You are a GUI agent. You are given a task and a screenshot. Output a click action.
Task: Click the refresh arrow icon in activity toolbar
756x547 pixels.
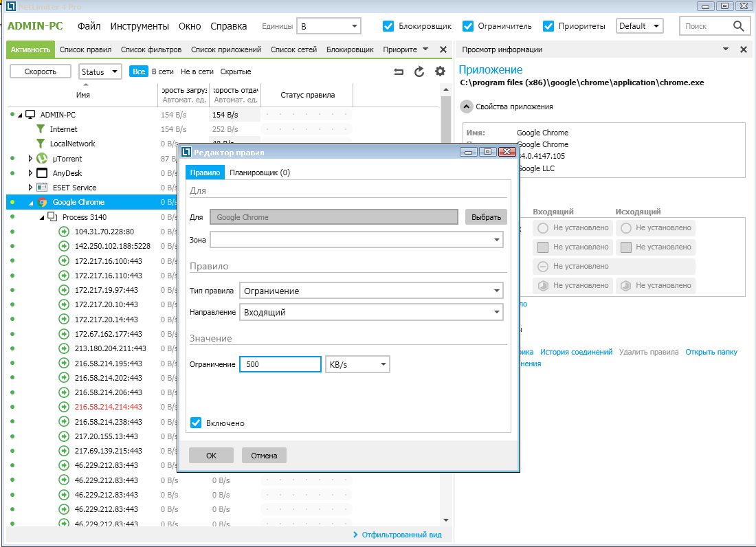tap(419, 71)
